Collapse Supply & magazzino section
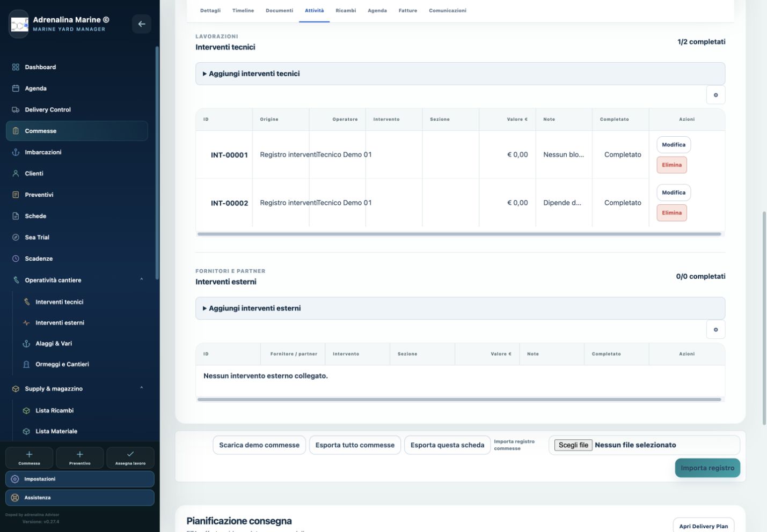Viewport: 767px width, 532px height. (x=142, y=388)
